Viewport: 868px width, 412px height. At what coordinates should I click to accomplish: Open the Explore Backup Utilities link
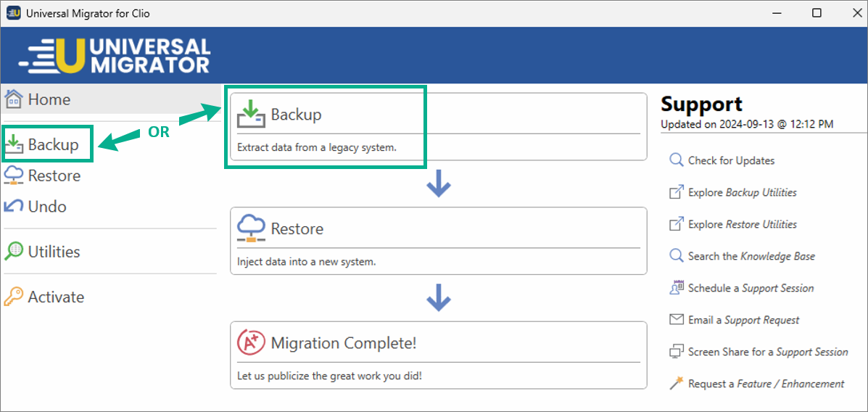(743, 193)
